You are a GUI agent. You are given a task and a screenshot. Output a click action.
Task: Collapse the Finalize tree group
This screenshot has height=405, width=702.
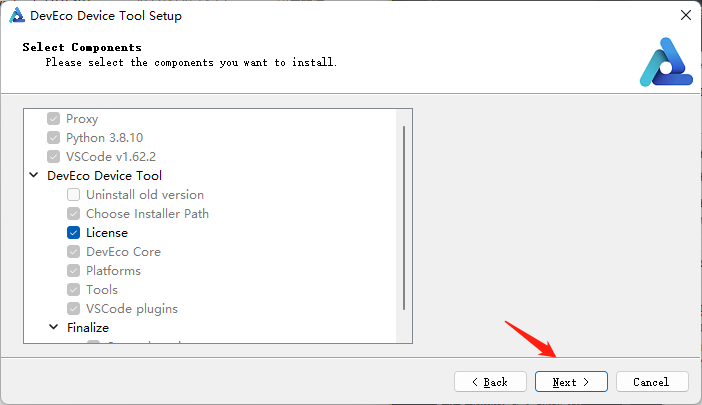click(x=54, y=327)
